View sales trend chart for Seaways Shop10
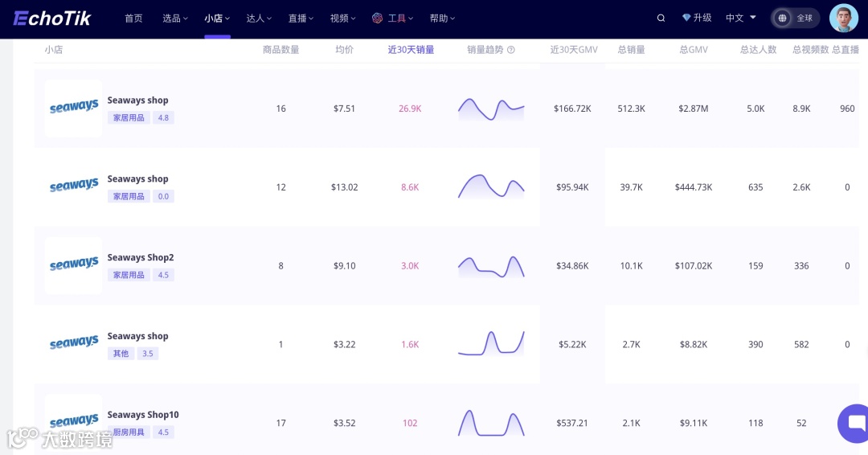 tap(491, 423)
